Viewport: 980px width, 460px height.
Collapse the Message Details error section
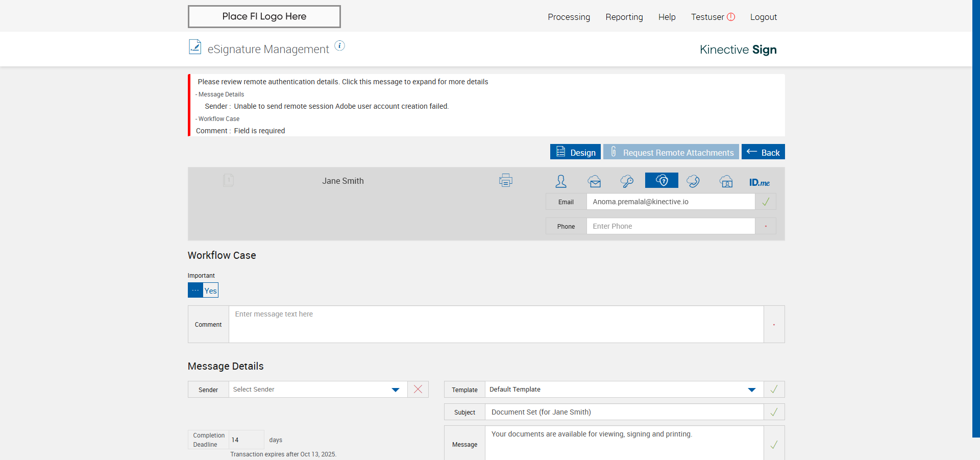point(220,94)
